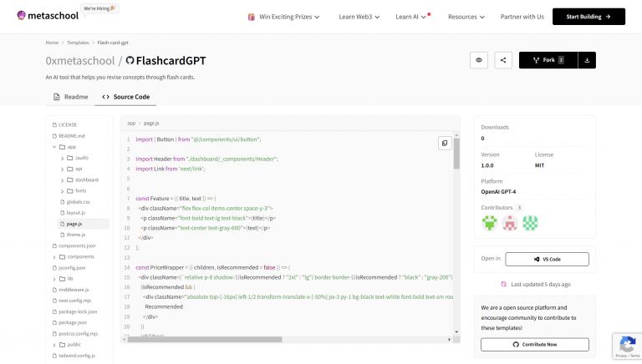Collapse the app folder

pos(54,147)
